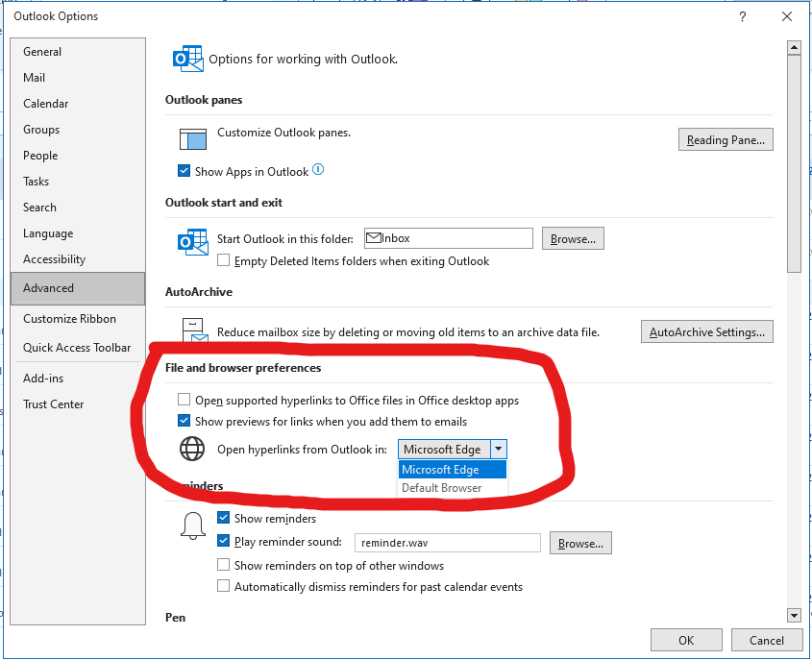The height and width of the screenshot is (660, 812).
Task: Open the Mail options category
Action: pos(78,78)
